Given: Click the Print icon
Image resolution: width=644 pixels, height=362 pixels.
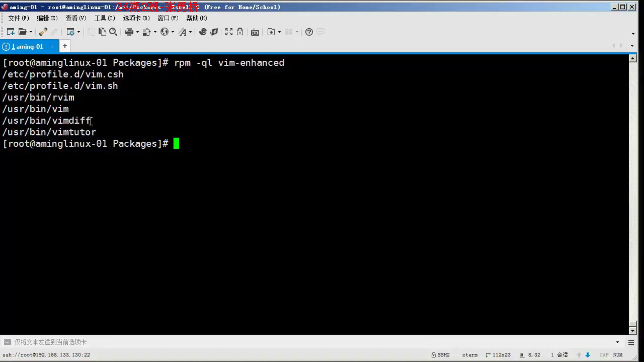Looking at the screenshot, I should tap(129, 32).
